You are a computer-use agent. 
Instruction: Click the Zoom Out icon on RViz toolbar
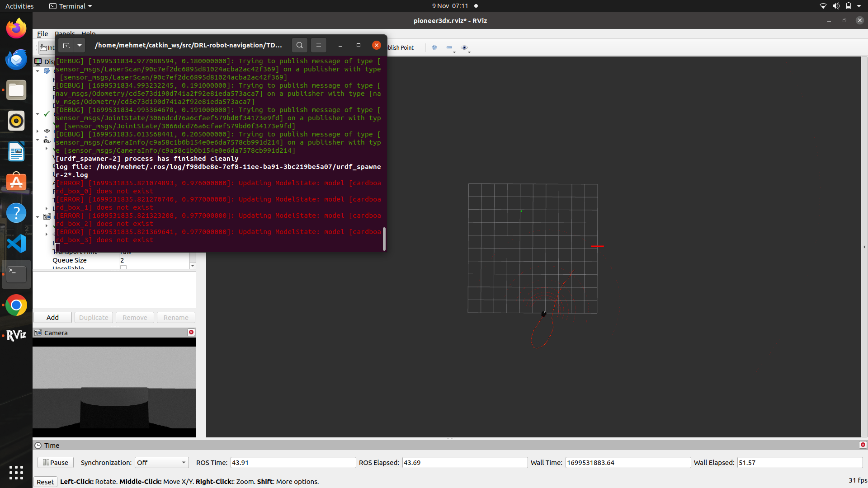tap(449, 48)
